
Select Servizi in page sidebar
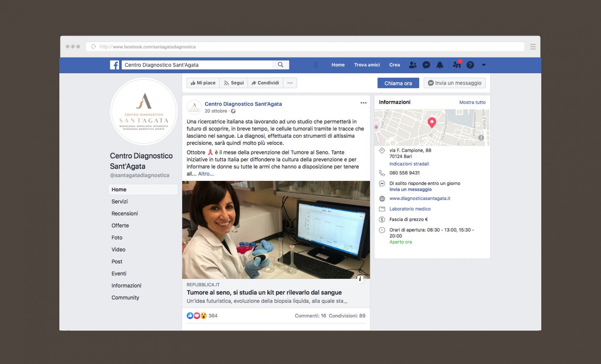pos(119,202)
